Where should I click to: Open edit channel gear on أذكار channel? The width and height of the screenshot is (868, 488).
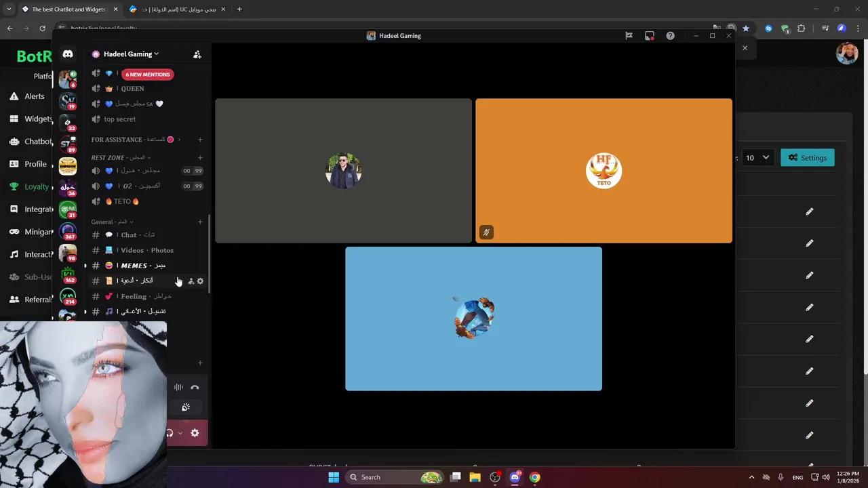200,281
